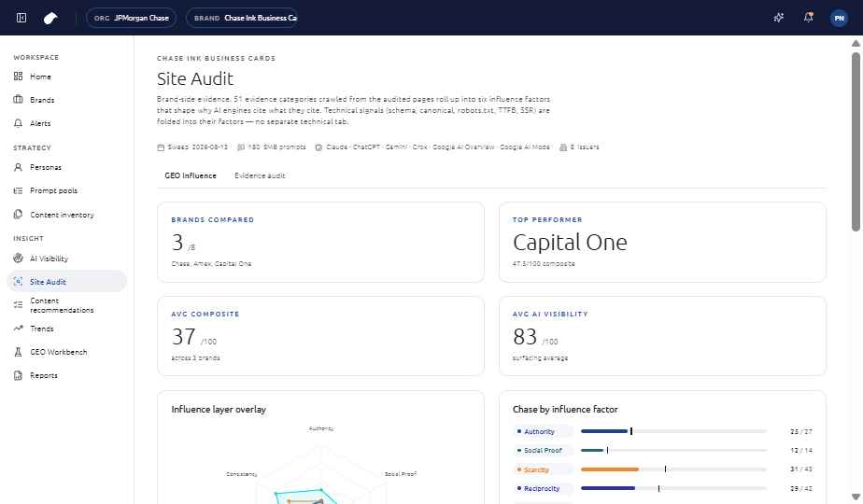Open Content recommendations label

point(62,305)
